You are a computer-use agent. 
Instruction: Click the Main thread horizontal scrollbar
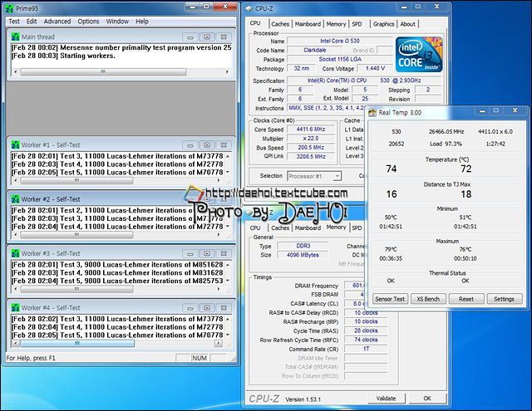(121, 72)
